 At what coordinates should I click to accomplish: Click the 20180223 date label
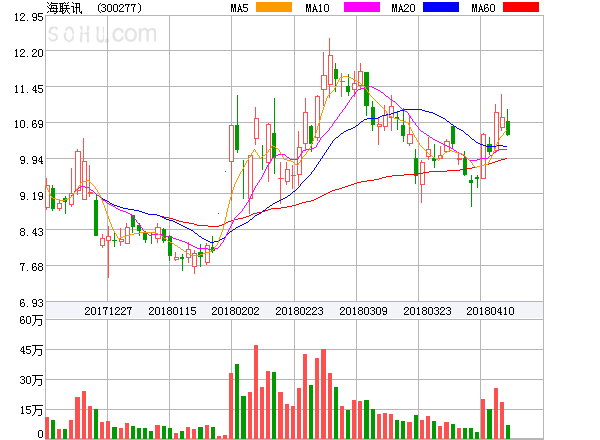(x=299, y=311)
